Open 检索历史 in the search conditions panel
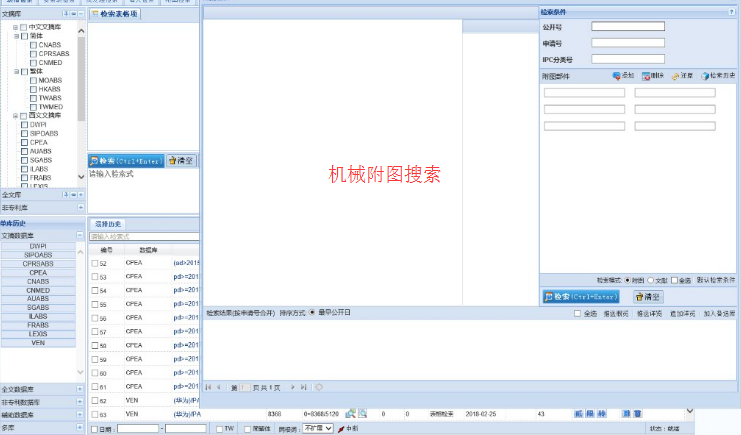Screen dimensions: 741x435 716,76
